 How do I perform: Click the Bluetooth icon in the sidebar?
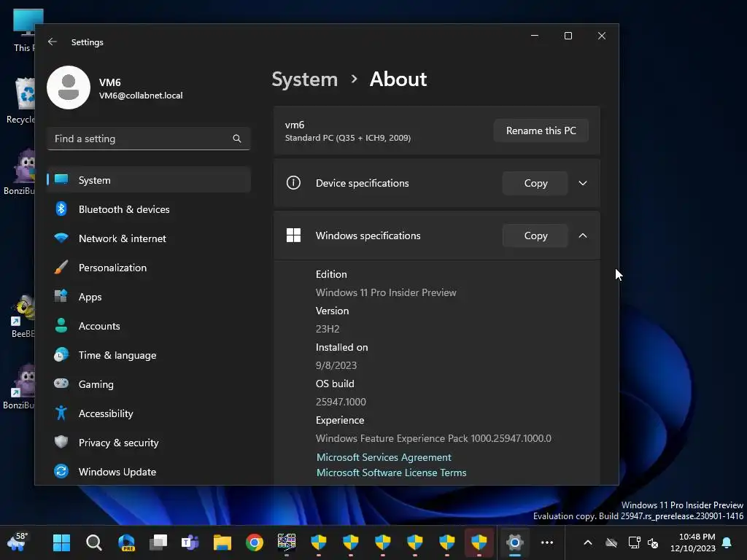tap(61, 209)
